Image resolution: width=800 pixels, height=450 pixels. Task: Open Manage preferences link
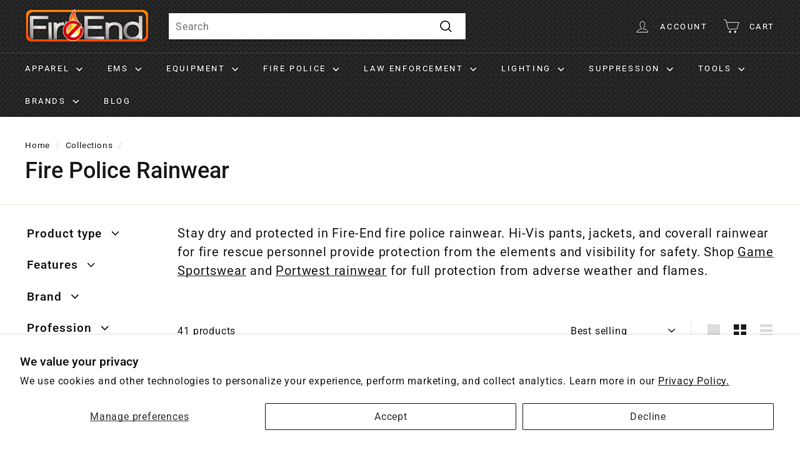pyautogui.click(x=139, y=417)
